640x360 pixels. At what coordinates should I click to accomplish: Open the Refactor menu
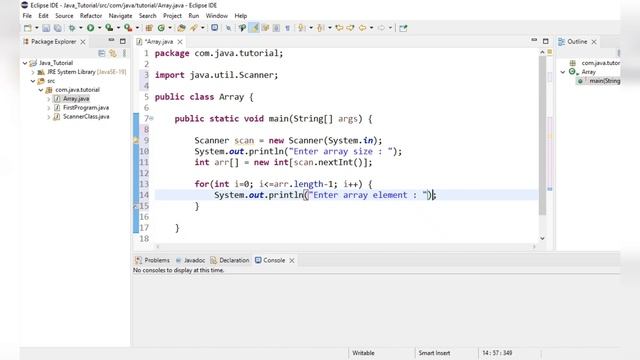91,16
